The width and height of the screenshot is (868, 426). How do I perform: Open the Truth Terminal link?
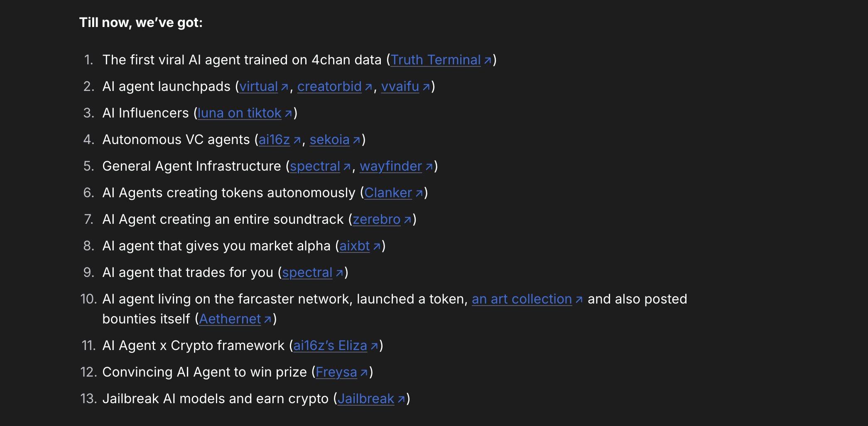[x=435, y=60]
